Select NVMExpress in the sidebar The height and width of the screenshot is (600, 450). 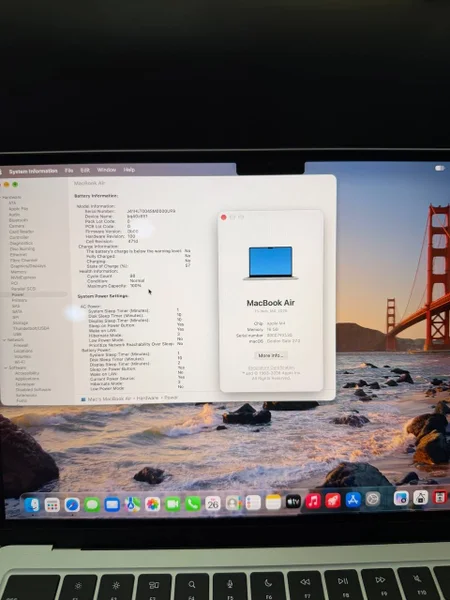pyautogui.click(x=23, y=277)
